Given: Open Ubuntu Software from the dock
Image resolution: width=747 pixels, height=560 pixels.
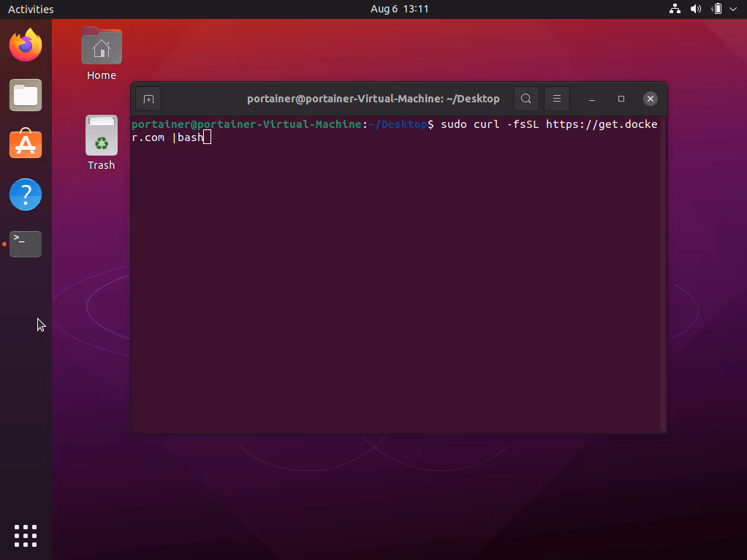Looking at the screenshot, I should point(26,144).
